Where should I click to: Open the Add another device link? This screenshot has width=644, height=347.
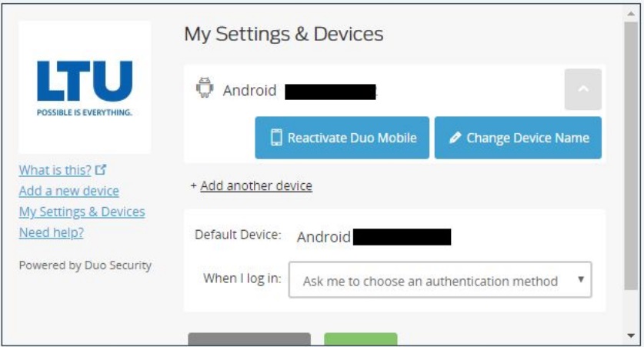pyautogui.click(x=256, y=185)
